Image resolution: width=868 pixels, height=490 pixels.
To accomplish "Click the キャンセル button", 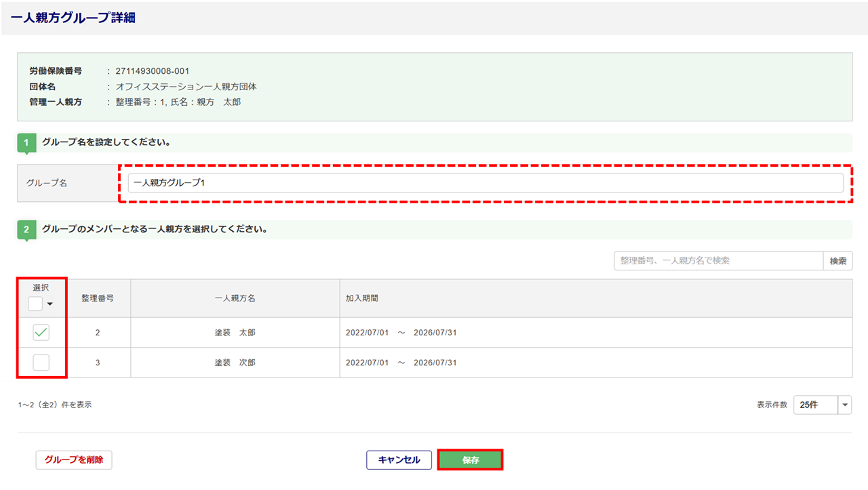I will [399, 460].
